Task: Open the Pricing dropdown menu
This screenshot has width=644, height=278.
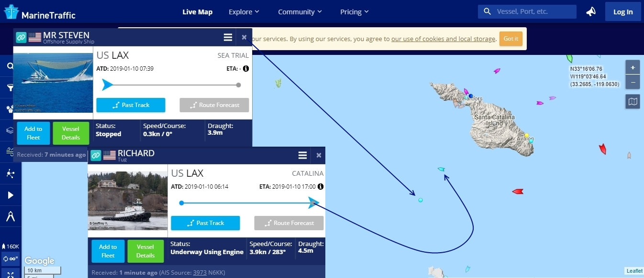Action: tap(354, 12)
